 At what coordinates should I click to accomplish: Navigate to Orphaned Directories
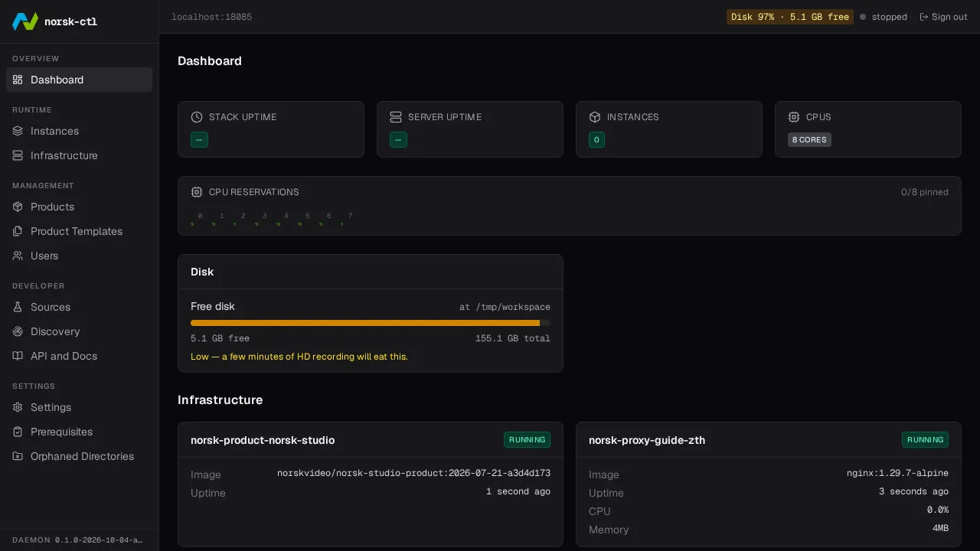(x=80, y=456)
